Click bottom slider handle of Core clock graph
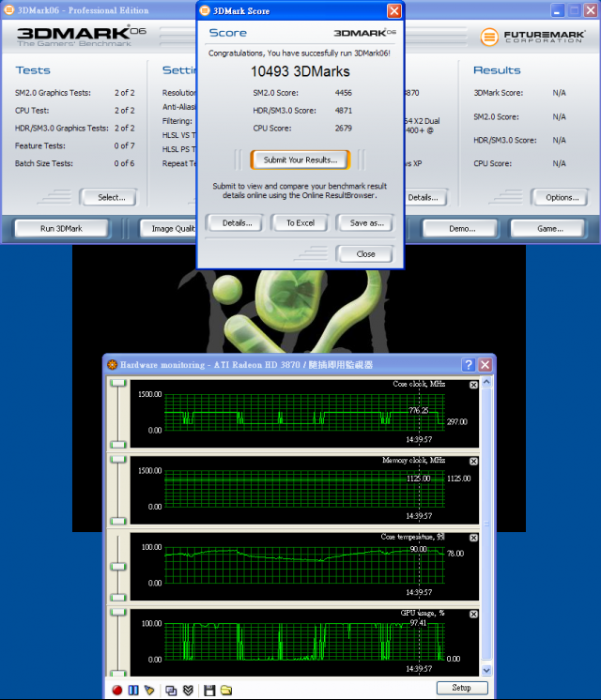This screenshot has height=700, width=601. coord(118,445)
